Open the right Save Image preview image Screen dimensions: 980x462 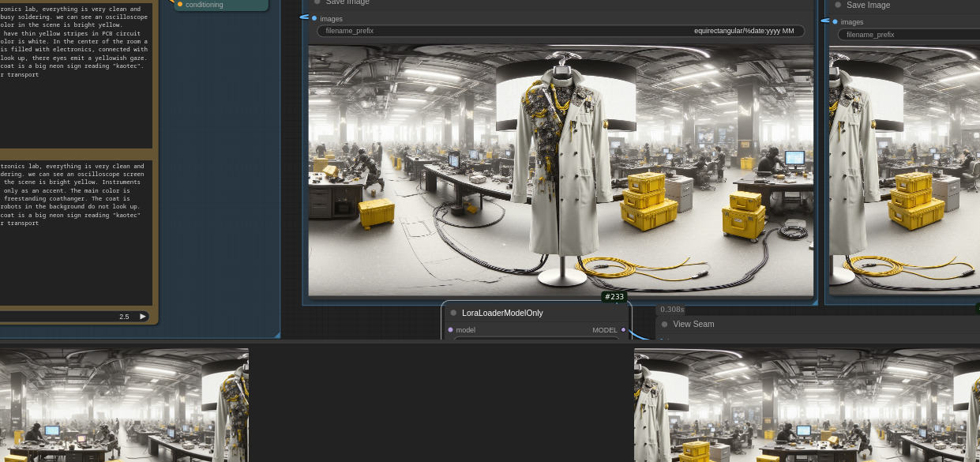[904, 171]
